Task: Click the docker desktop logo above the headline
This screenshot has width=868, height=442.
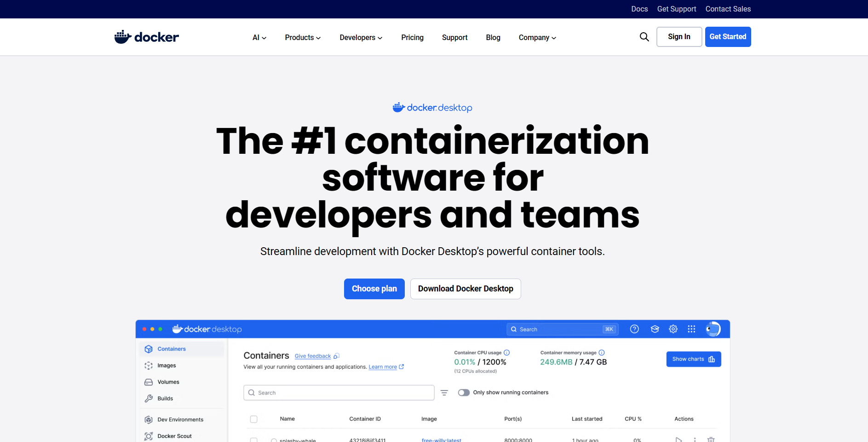Action: [x=432, y=107]
